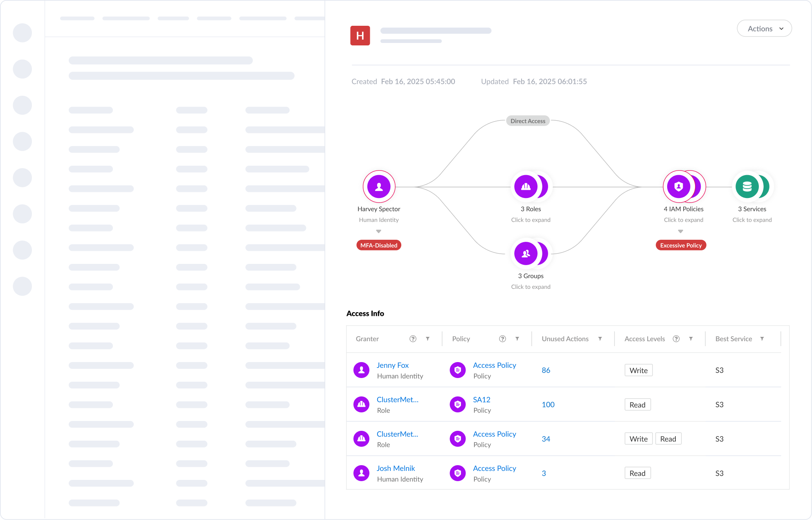The height and width of the screenshot is (520, 812).
Task: Click the Direct Access path label
Action: point(528,121)
